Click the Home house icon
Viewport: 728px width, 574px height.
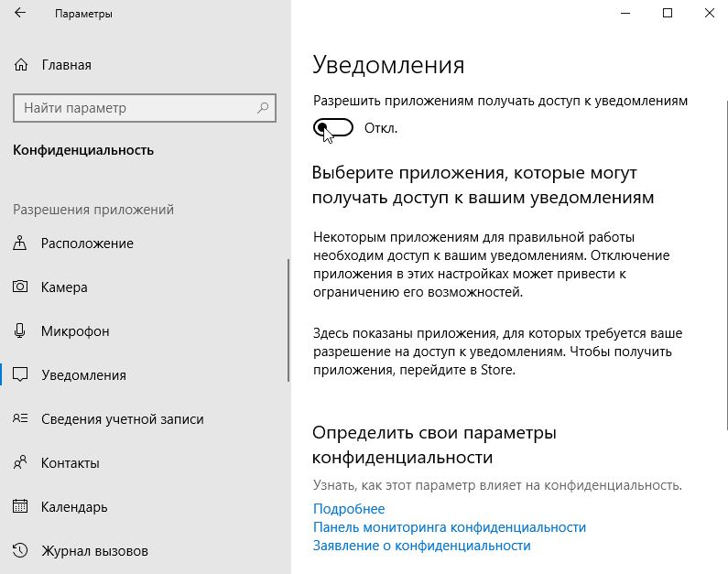pos(21,64)
